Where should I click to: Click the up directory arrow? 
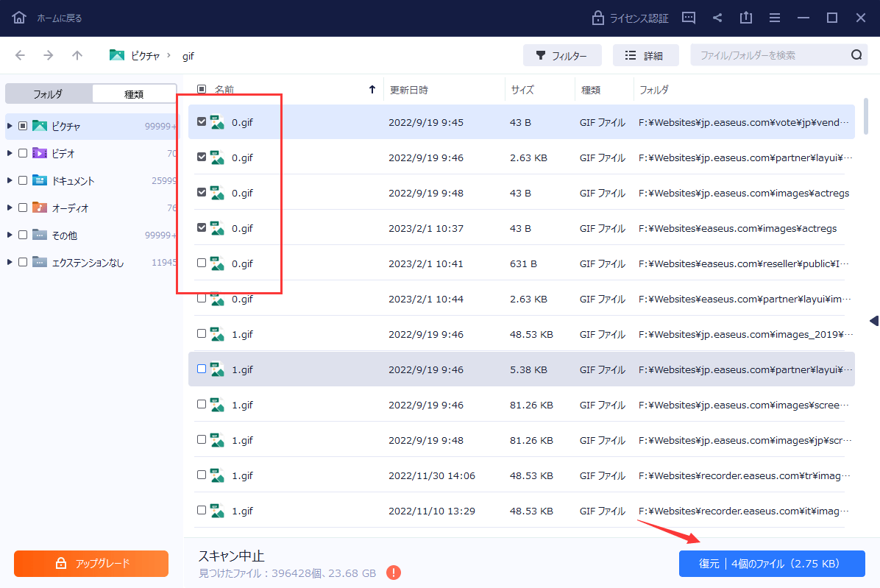(x=77, y=55)
